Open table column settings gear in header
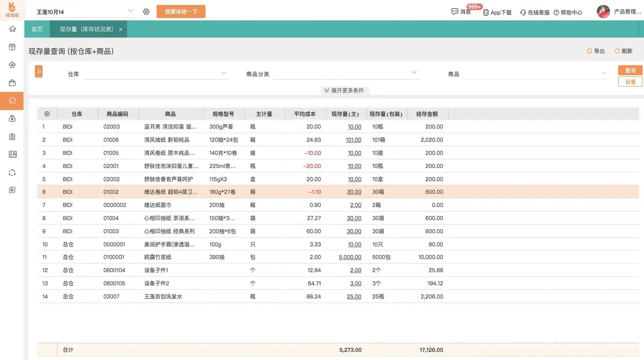This screenshot has width=644, height=360. pyautogui.click(x=47, y=114)
